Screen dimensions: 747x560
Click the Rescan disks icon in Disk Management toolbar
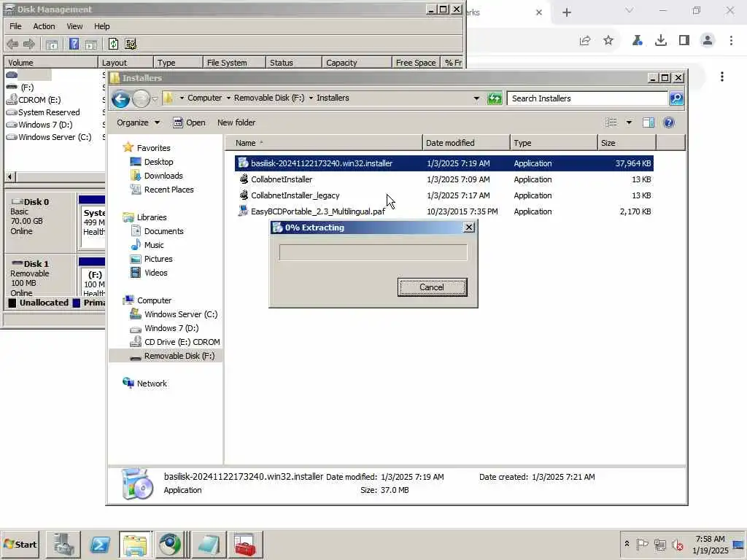131,44
